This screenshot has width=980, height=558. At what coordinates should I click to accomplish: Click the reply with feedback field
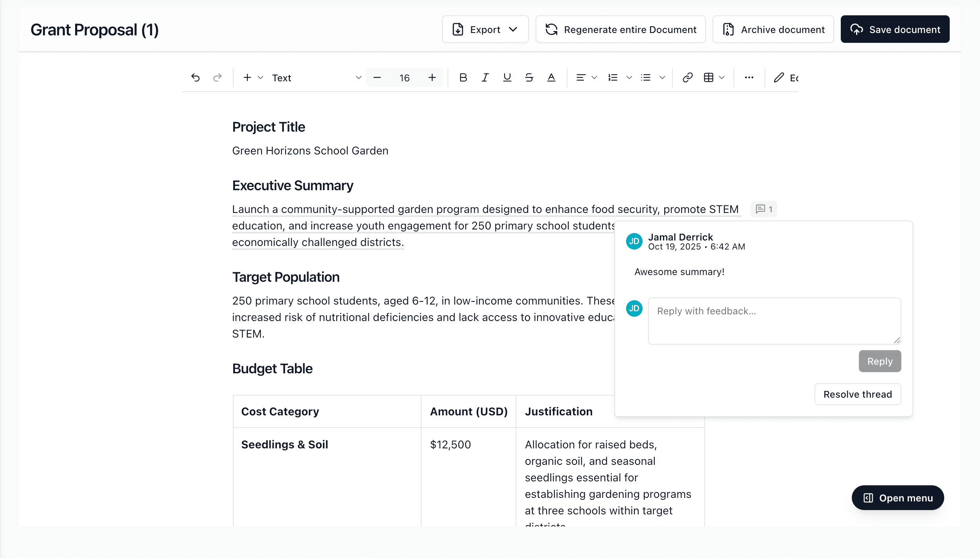click(774, 321)
